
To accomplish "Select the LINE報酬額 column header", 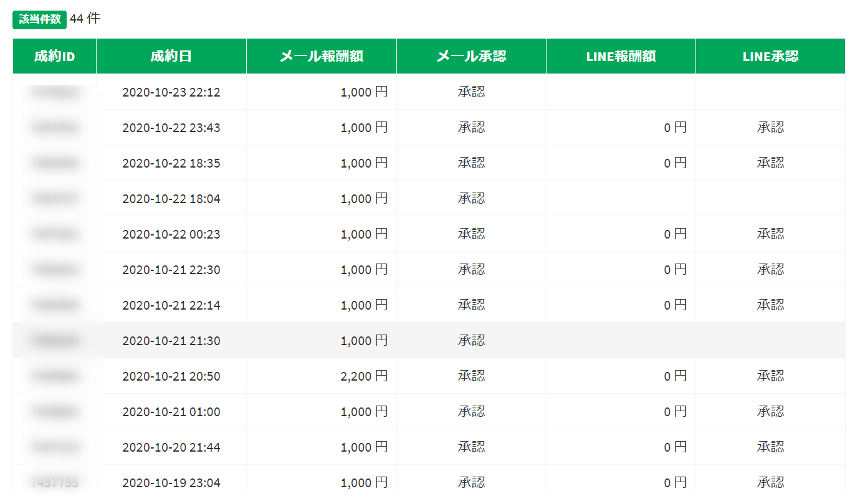I will click(621, 56).
